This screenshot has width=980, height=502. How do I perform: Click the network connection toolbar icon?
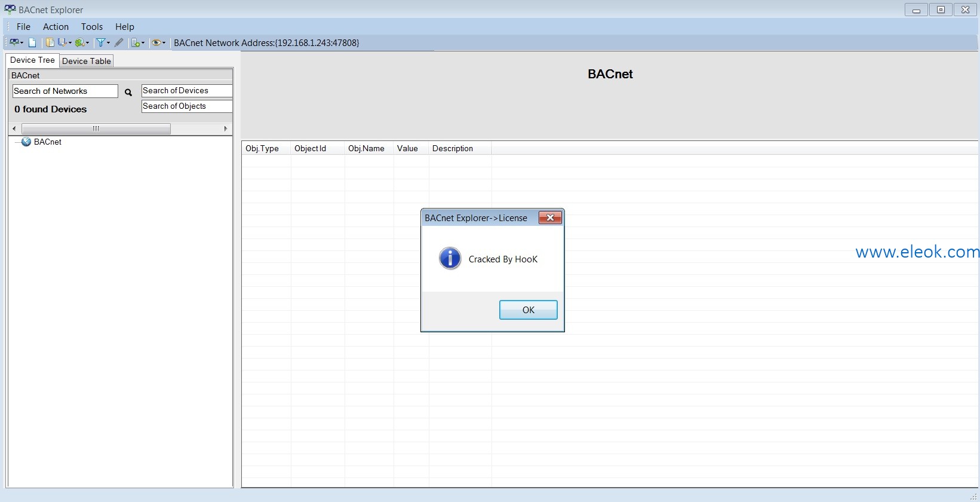click(14, 42)
